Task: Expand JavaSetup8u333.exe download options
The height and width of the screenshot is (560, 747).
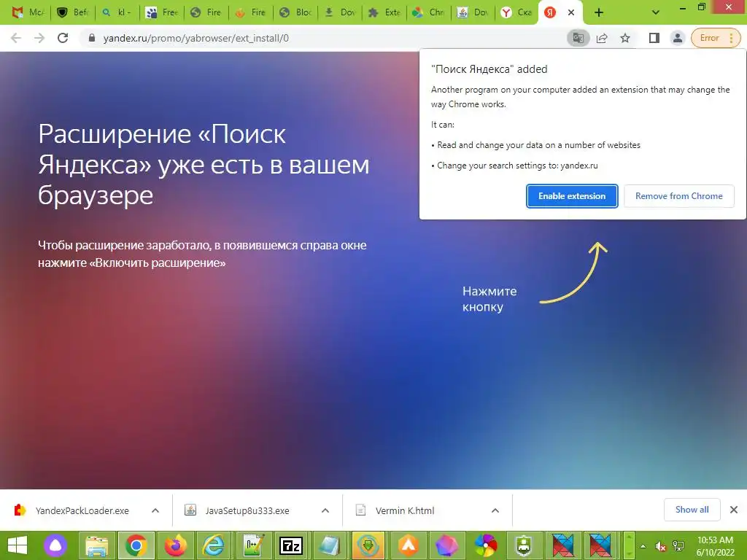Action: [x=325, y=510]
